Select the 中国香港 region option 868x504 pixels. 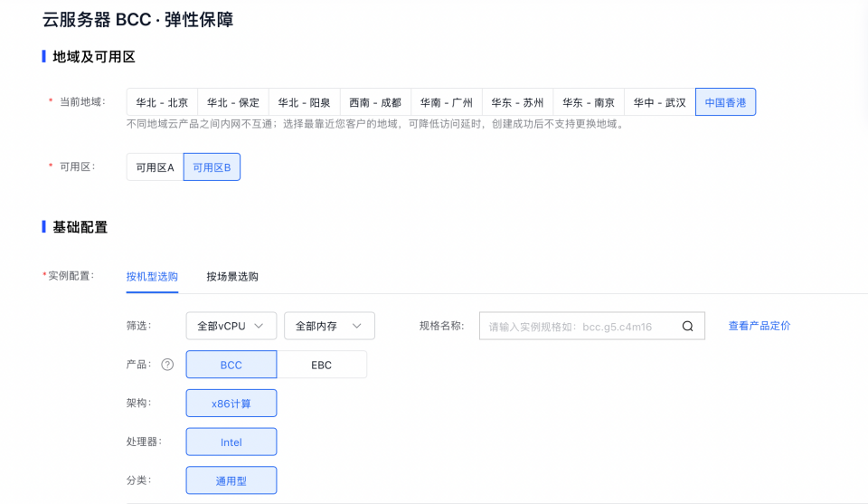[x=726, y=102]
